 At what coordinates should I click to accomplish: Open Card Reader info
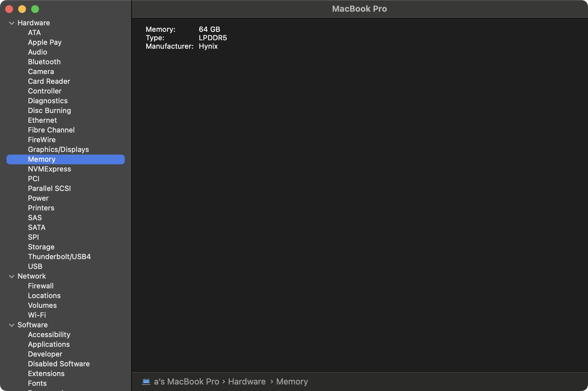[x=49, y=81]
